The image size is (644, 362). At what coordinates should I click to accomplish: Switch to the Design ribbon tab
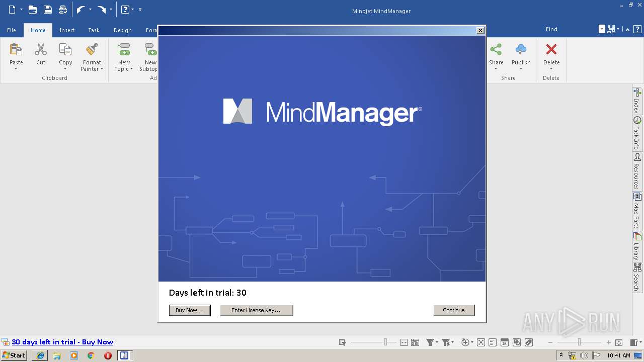point(122,30)
